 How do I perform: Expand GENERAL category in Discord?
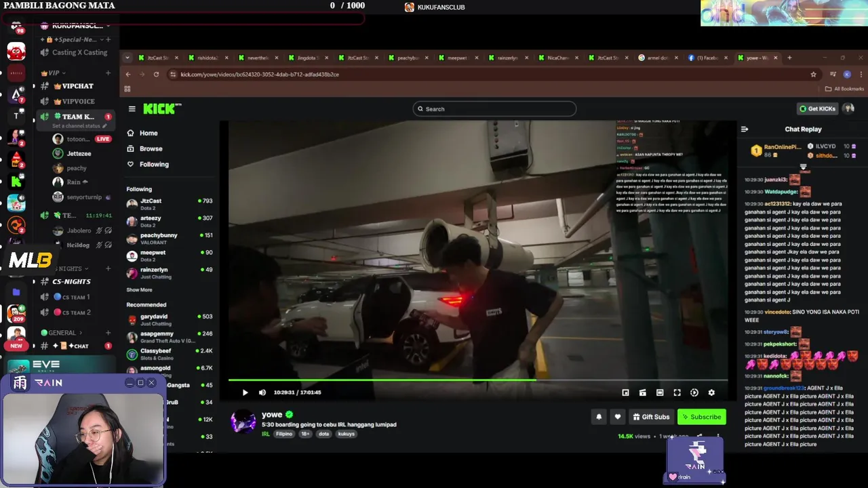pyautogui.click(x=61, y=333)
